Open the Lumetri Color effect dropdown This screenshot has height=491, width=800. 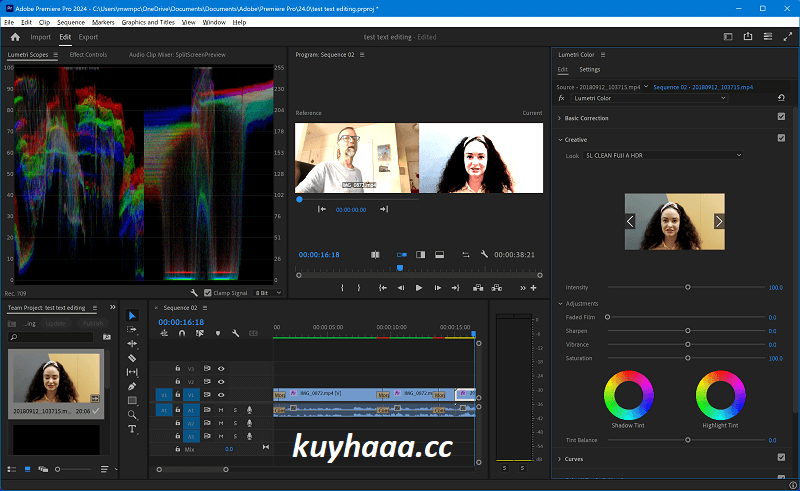tap(649, 98)
